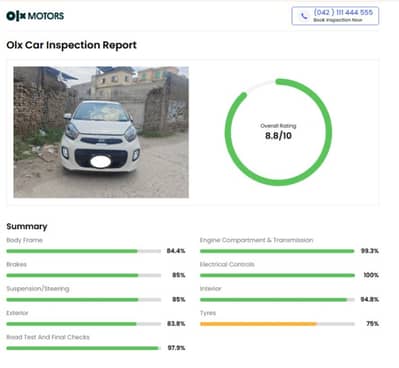The width and height of the screenshot is (399, 368).
Task: Click the Road Test And Final Checks bar
Action: coord(84,348)
